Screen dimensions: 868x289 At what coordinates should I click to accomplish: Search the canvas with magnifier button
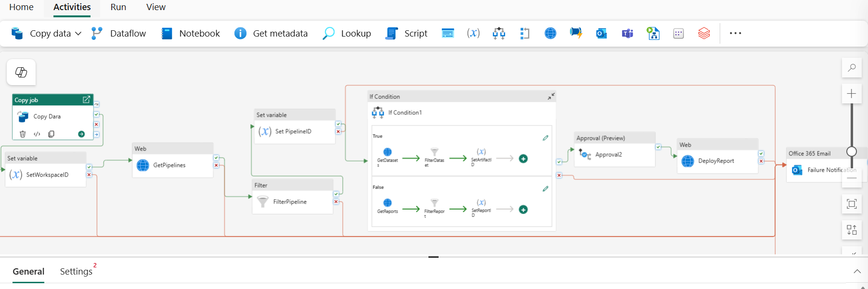click(x=852, y=68)
